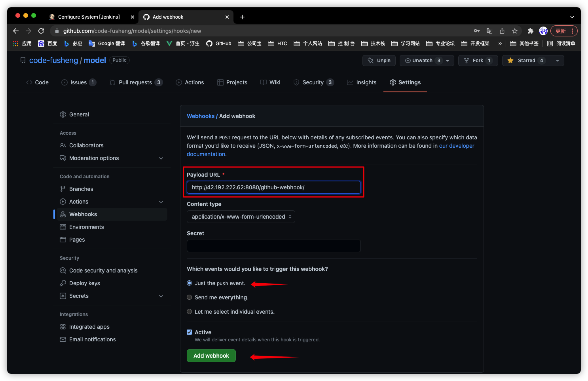The image size is (588, 381).
Task: Bookmark page with star icon
Action: pos(515,31)
